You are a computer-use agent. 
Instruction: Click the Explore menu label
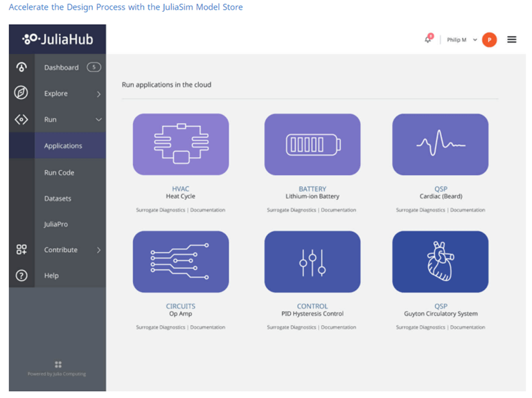[55, 93]
